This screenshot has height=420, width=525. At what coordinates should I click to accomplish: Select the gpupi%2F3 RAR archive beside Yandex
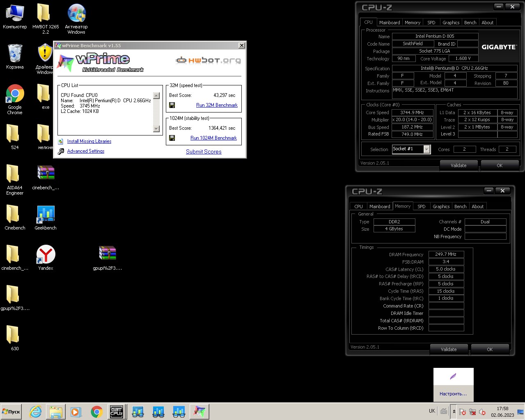pos(108,257)
